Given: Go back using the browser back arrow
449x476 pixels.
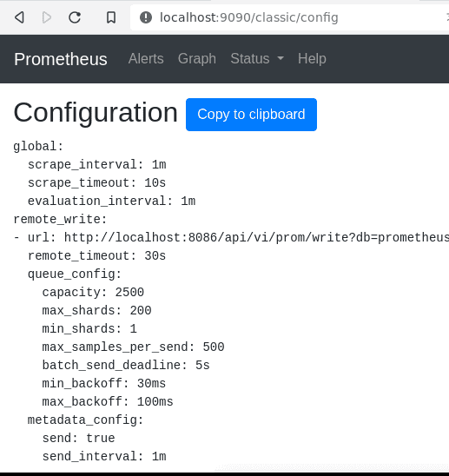Looking at the screenshot, I should tap(19, 17).
